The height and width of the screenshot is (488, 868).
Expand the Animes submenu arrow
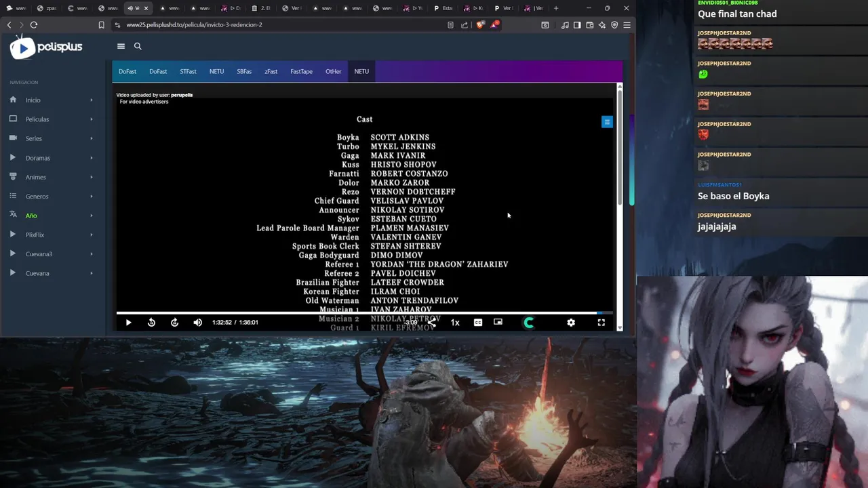click(92, 177)
